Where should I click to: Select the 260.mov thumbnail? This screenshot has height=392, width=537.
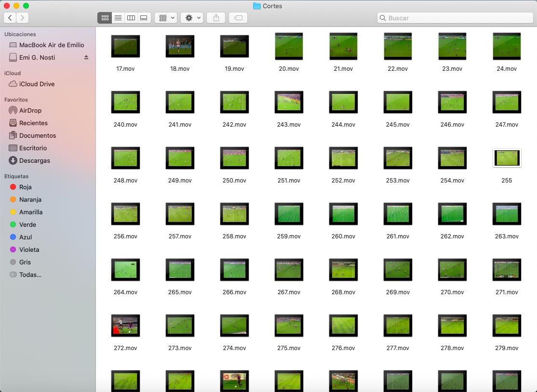pyautogui.click(x=343, y=214)
